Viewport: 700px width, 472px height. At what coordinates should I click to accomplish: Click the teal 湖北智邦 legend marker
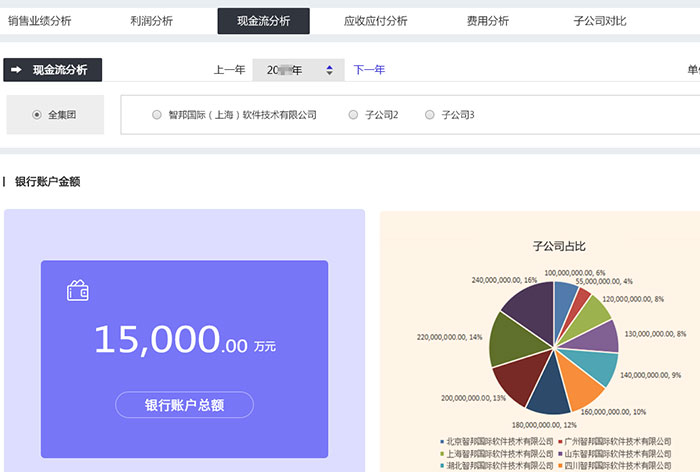[x=442, y=465]
